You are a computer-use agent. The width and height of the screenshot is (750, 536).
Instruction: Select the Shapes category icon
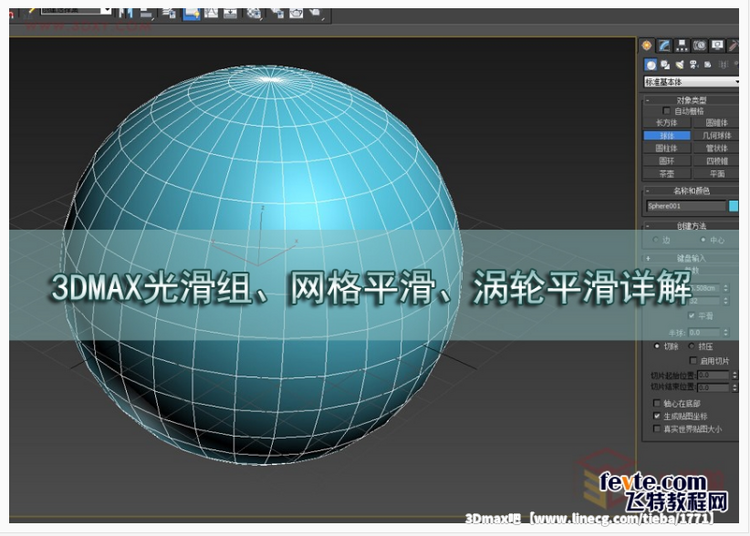(x=665, y=65)
